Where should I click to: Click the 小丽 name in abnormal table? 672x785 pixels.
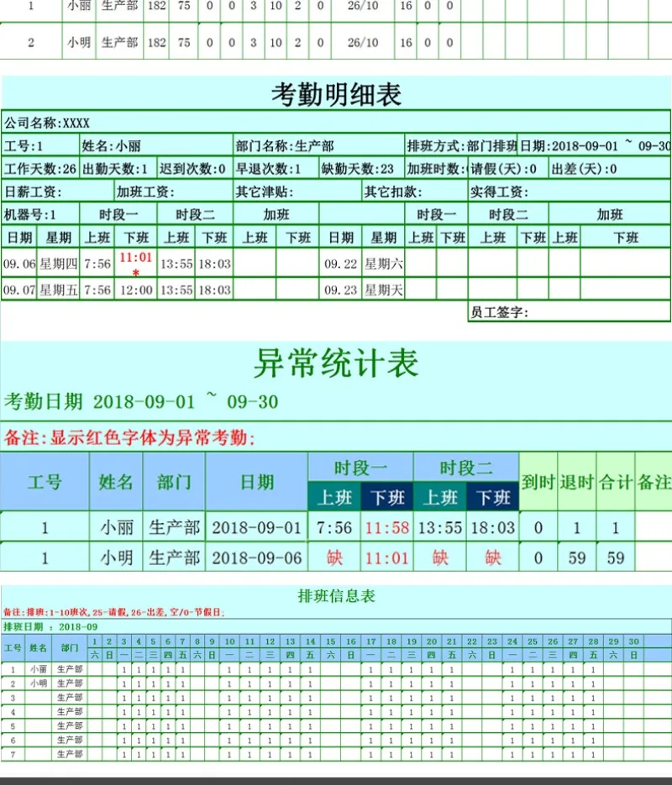116,528
